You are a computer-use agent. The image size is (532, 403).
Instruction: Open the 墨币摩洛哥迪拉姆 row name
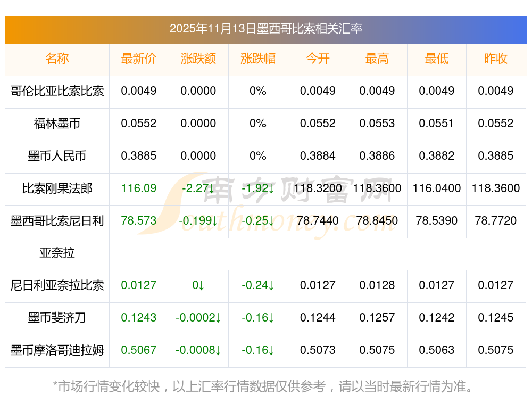pyautogui.click(x=57, y=350)
